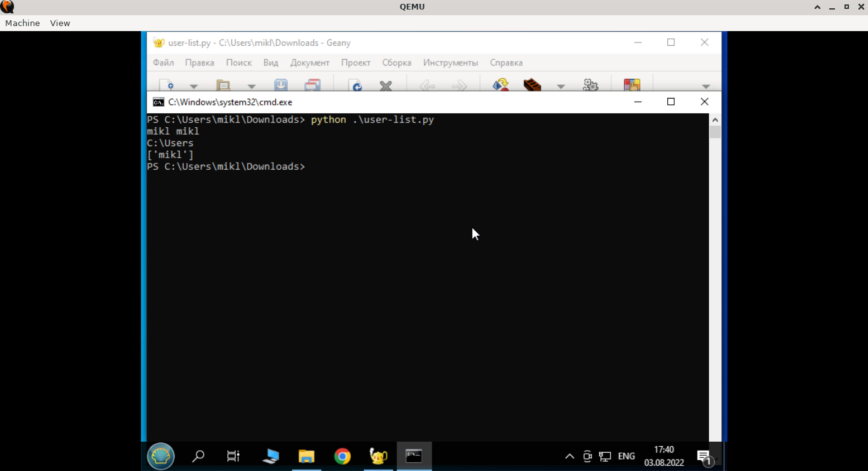Click the 'python .\user-list.py' command text
Viewport: 868px width, 471px height.
point(372,119)
